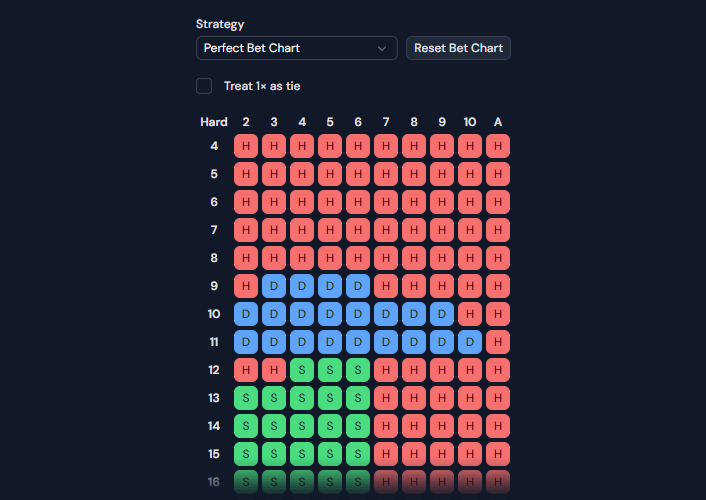Click the H cell for hard 12 versus dealer 2
The height and width of the screenshot is (500, 706).
(246, 370)
